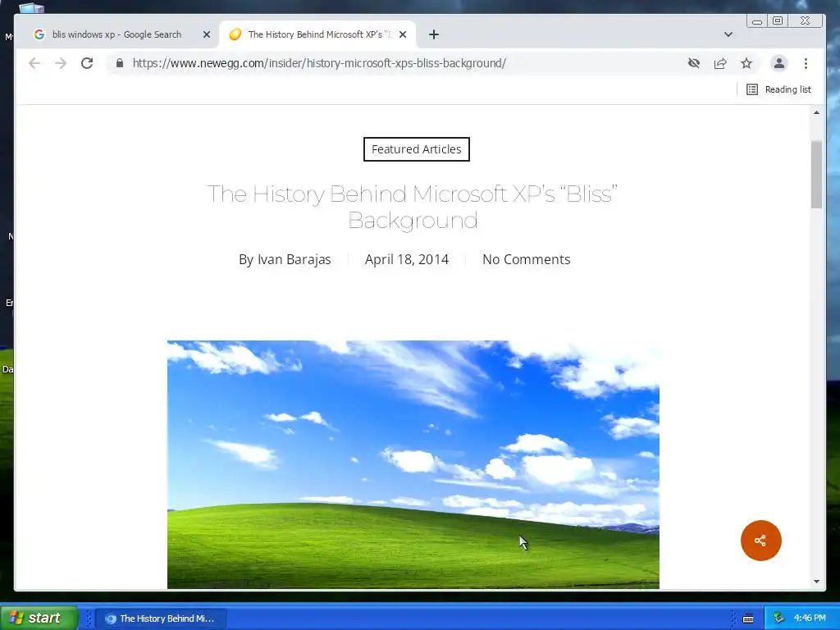This screenshot has width=840, height=630.
Task: Reload the Newegg page
Action: tap(87, 63)
